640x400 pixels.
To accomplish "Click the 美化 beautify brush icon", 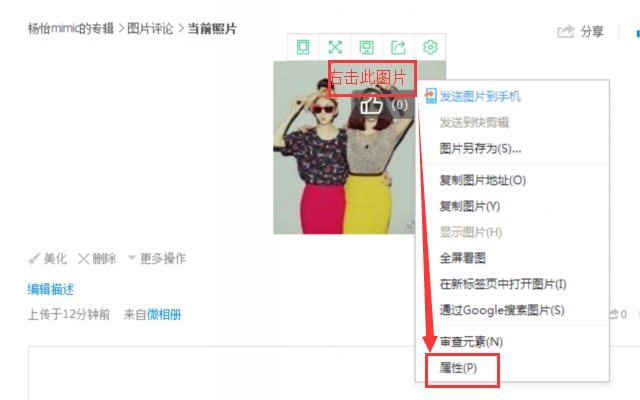I will click(34, 258).
